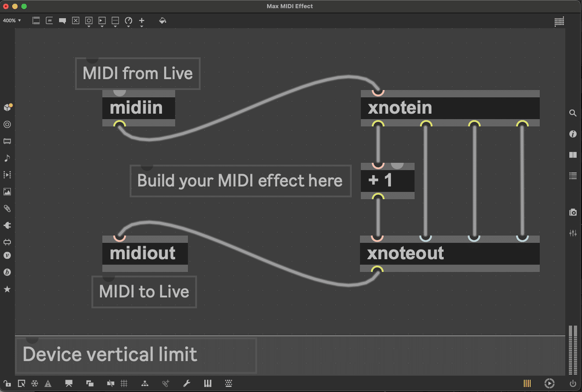Select the midiout object
582x392 pixels.
(x=145, y=253)
